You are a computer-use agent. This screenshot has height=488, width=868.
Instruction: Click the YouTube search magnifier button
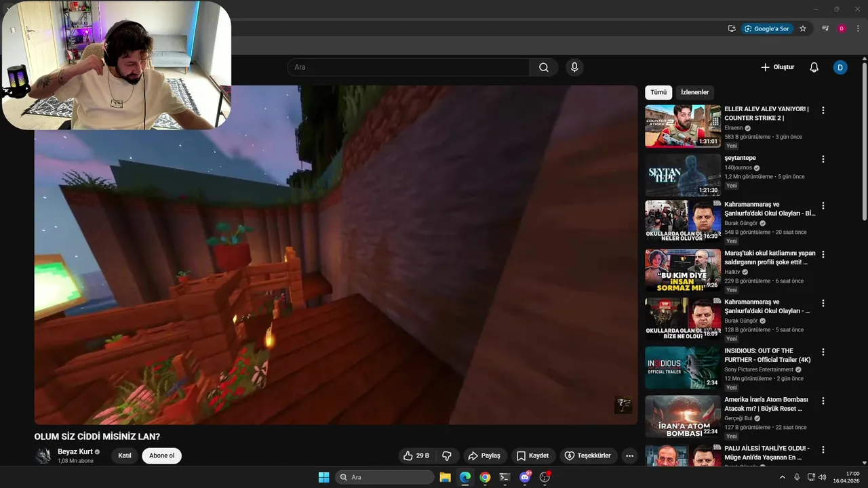coord(544,67)
